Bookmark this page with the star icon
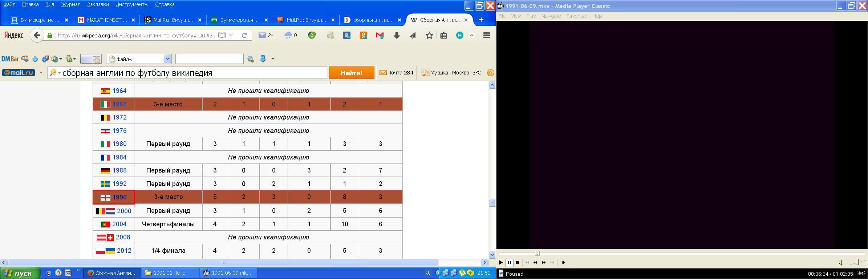Screen dimensions: 868x279 coord(429,35)
